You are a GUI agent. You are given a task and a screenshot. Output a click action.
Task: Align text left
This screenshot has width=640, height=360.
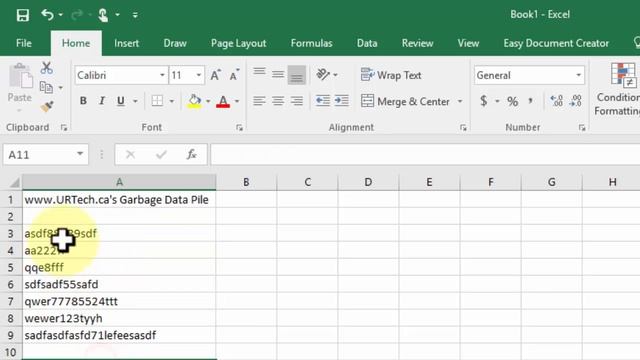(x=259, y=101)
